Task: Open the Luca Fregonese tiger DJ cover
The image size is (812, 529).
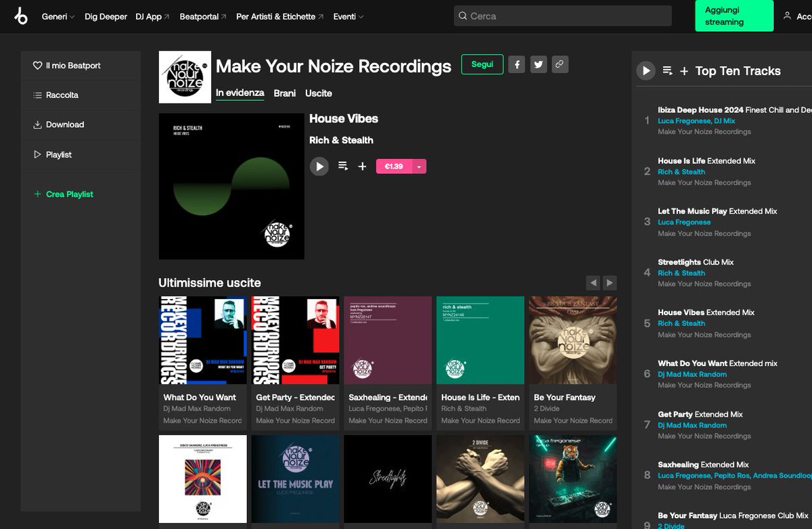Action: point(573,479)
